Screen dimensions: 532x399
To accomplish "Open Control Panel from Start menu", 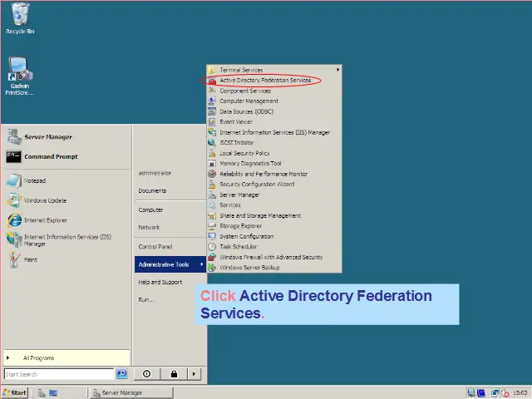I will (x=155, y=247).
